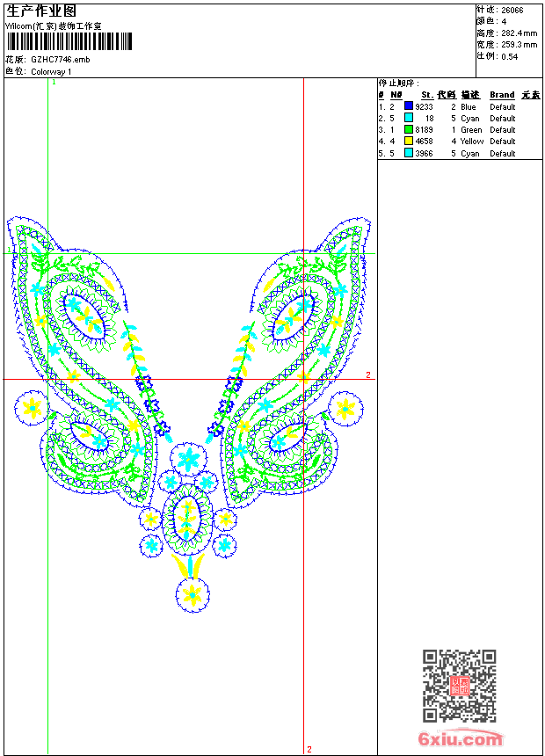
Task: Select the width value '259.3mm'
Action: pos(519,45)
